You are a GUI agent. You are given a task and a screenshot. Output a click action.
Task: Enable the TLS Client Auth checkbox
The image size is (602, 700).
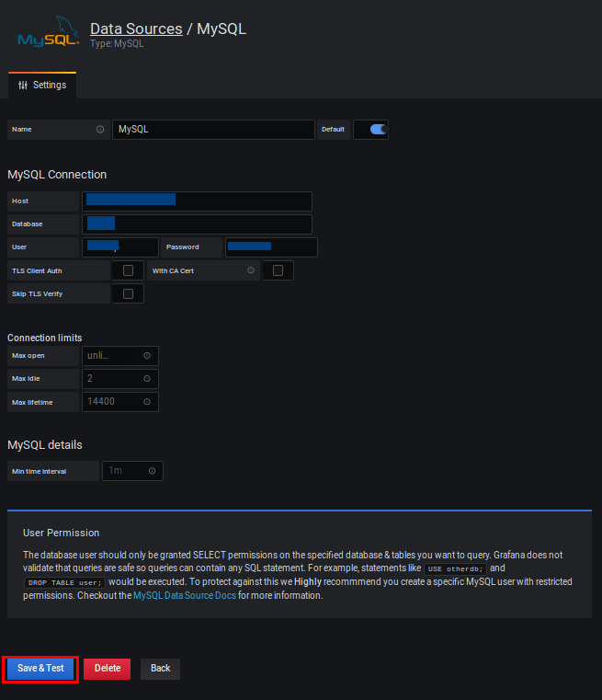[x=128, y=270]
